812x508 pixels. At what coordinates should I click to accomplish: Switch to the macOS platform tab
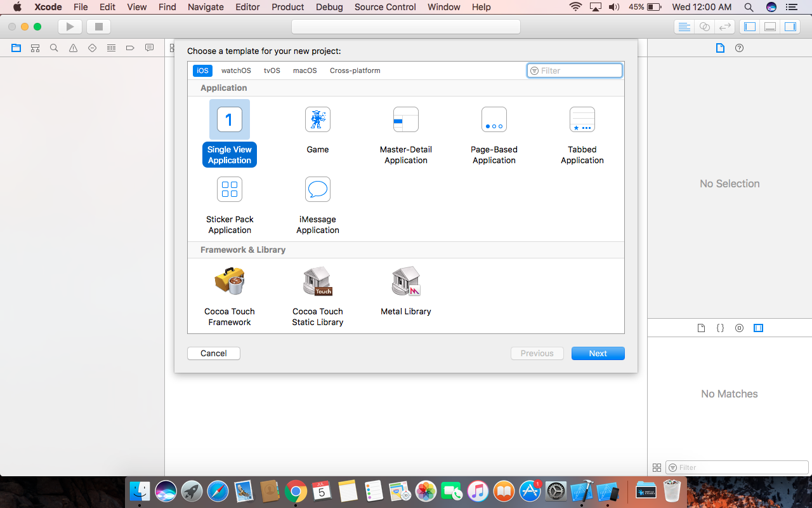304,70
